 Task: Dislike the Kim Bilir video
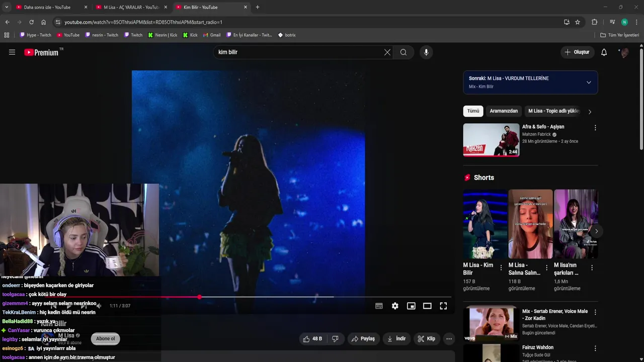(335, 339)
